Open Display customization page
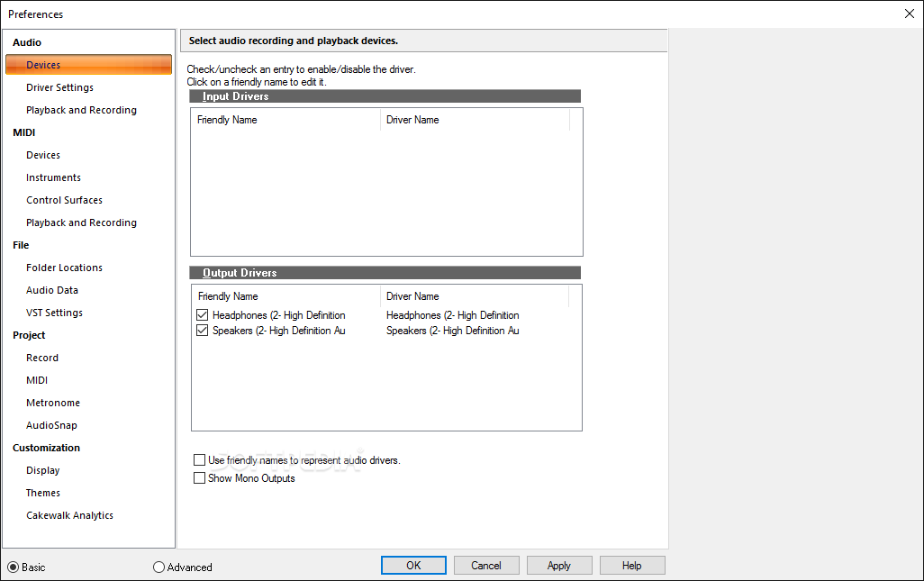 [42, 470]
